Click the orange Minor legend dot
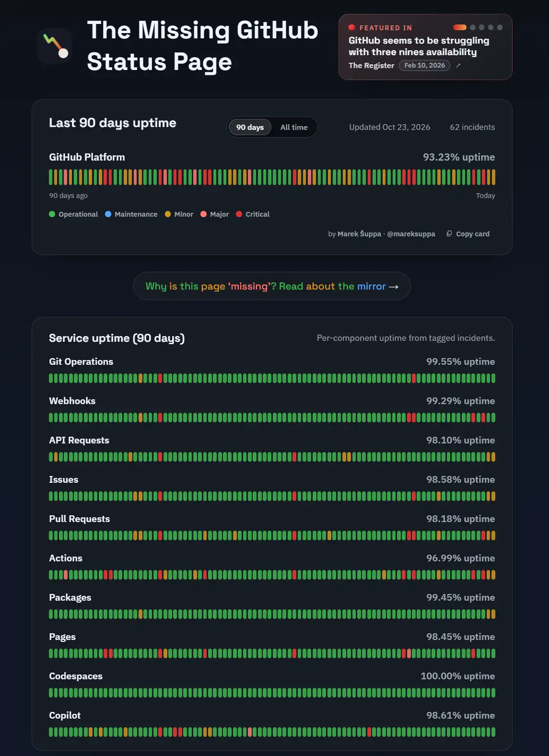549x756 pixels. (168, 214)
